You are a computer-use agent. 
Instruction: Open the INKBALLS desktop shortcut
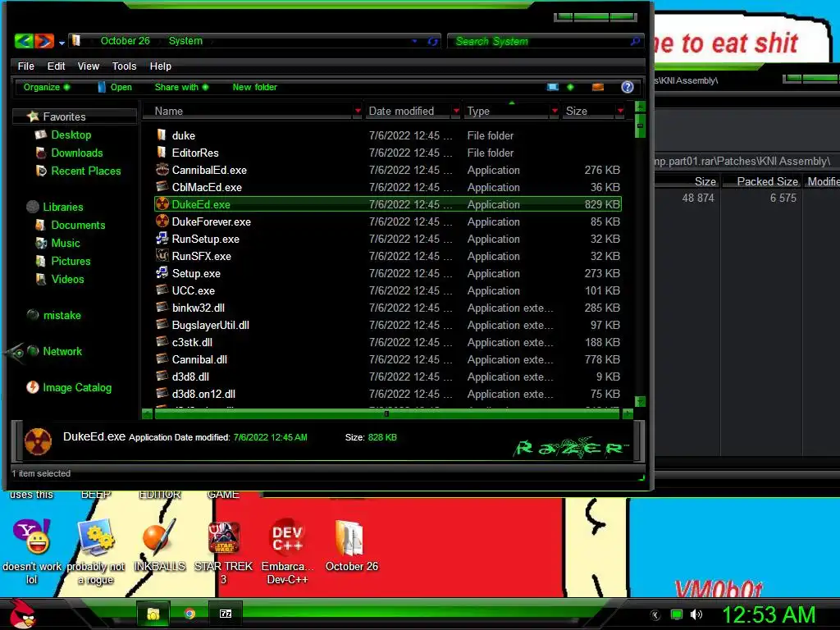click(159, 546)
